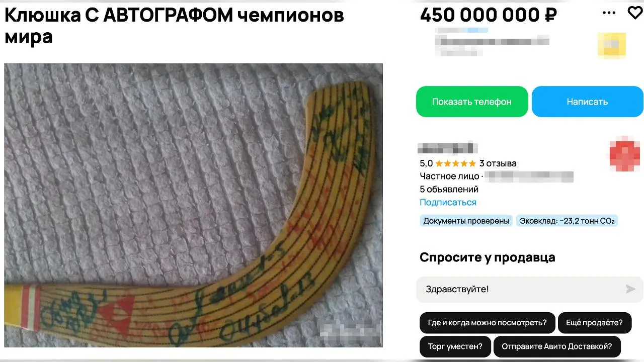Open the hockey stick listing photo
Screen dimensions: 644x362
(x=194, y=205)
